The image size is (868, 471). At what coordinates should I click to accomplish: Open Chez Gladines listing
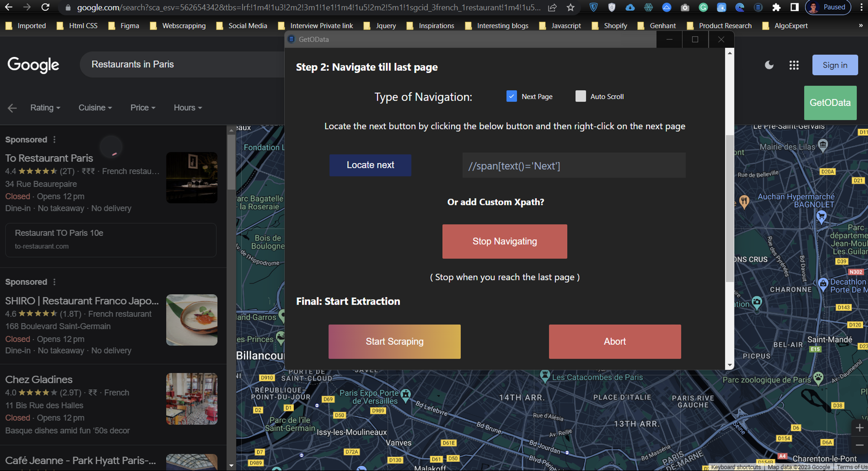[x=39, y=379]
